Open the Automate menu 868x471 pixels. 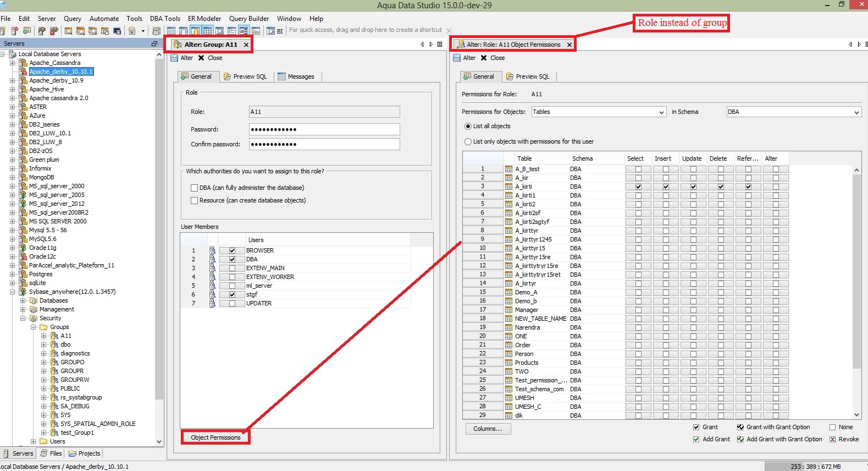pos(104,18)
